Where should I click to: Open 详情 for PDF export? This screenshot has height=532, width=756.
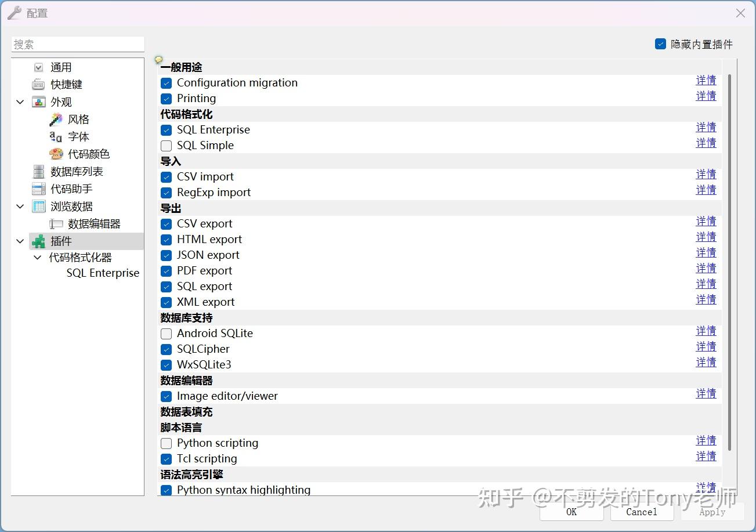pyautogui.click(x=706, y=268)
